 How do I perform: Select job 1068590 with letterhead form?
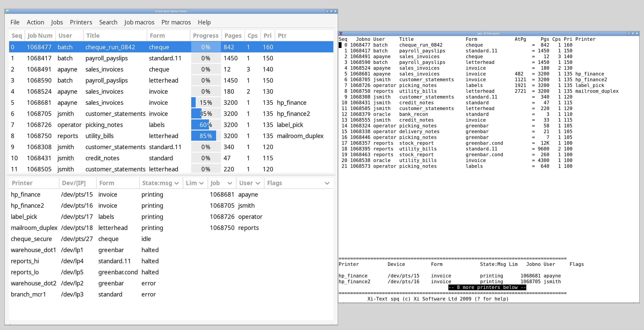click(171, 80)
